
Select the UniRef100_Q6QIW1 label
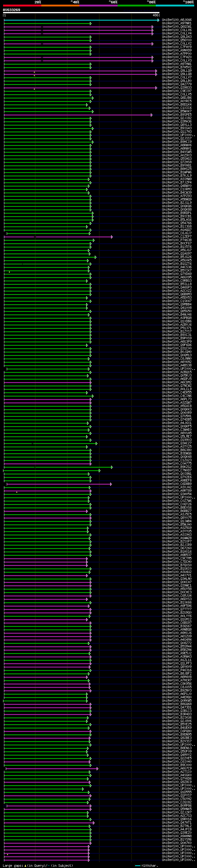(x=177, y=26)
